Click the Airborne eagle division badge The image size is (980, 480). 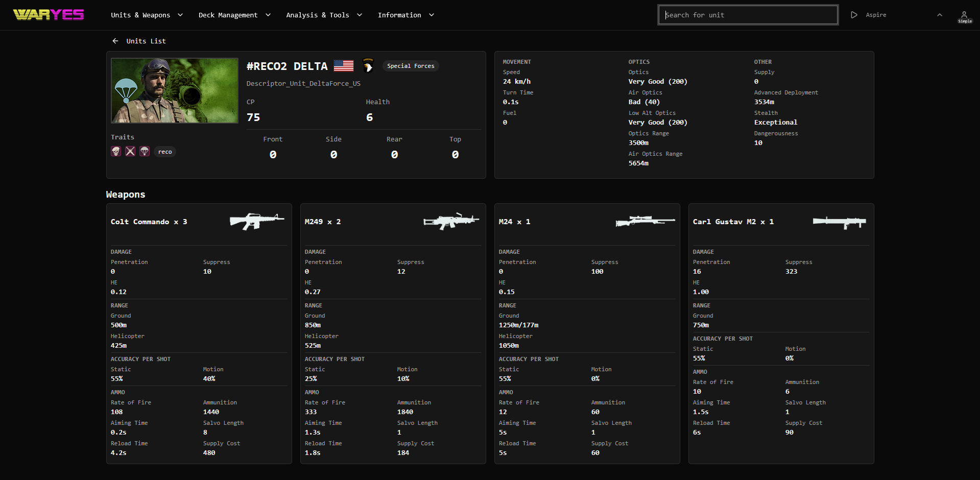[368, 66]
